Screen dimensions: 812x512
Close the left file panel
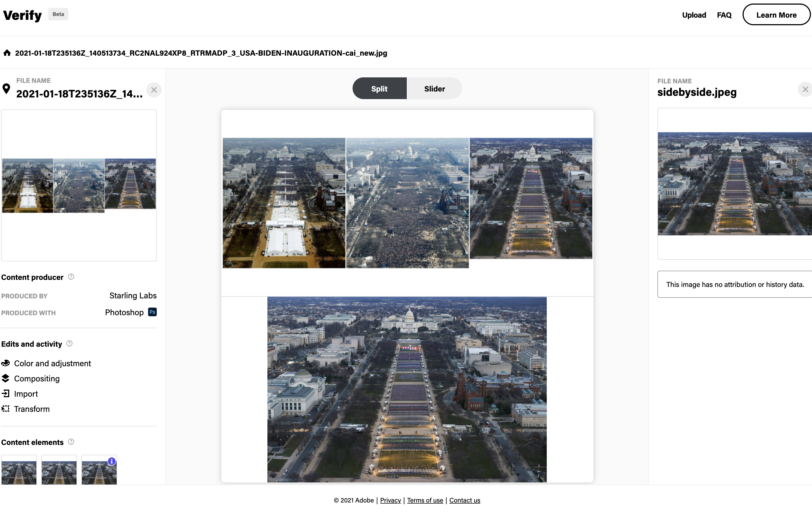[154, 90]
